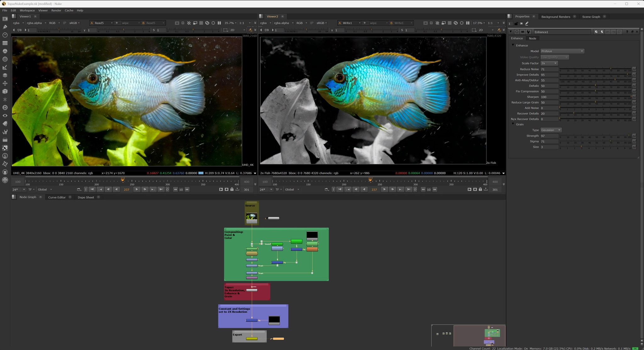Open the Draw nodes pen icon in left toolbar
The image size is (644, 350).
tap(5, 27)
